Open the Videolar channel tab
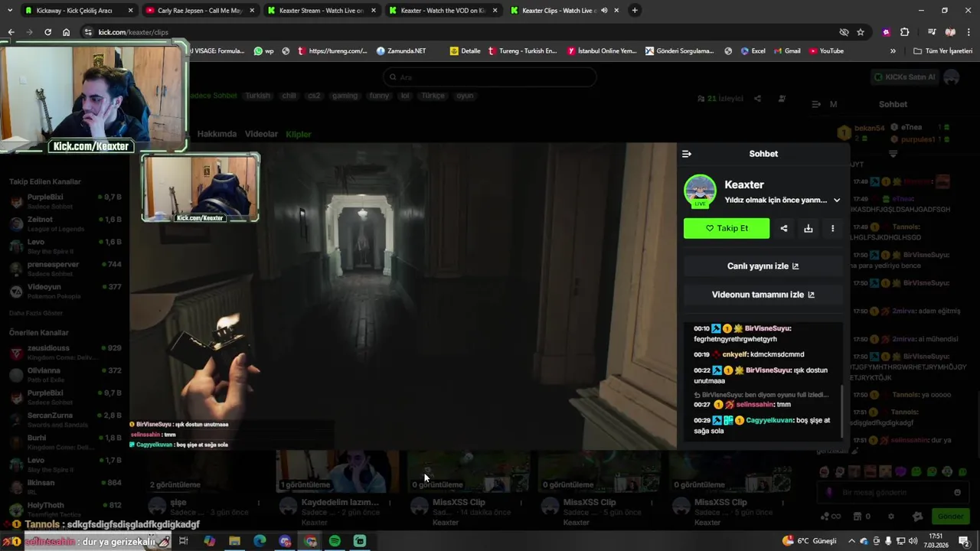This screenshot has width=980, height=551. [x=261, y=134]
